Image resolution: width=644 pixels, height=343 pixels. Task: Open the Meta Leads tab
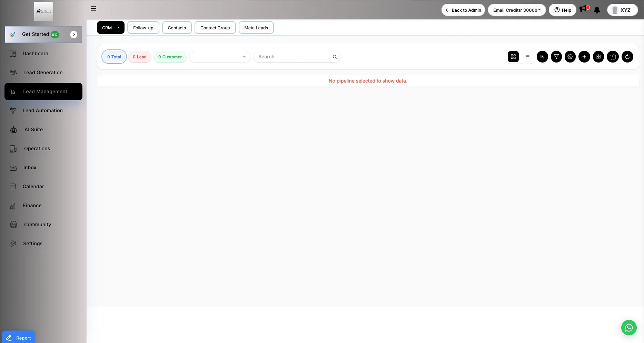[x=256, y=28]
